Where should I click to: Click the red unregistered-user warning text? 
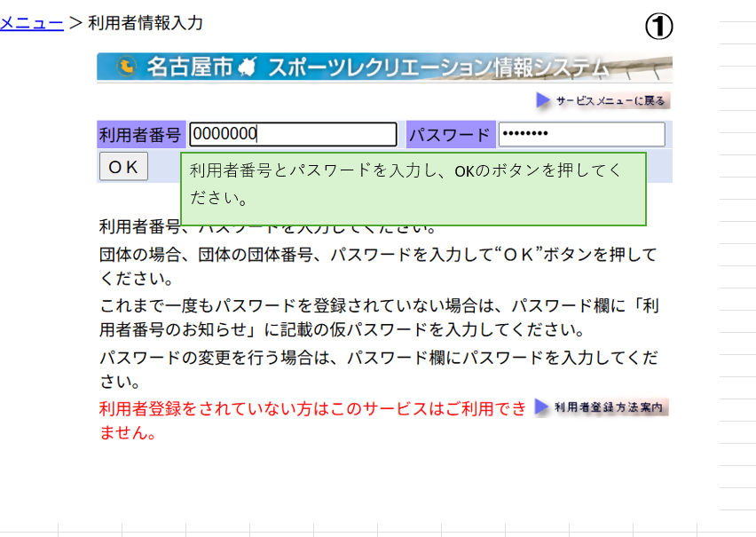pyautogui.click(x=312, y=409)
